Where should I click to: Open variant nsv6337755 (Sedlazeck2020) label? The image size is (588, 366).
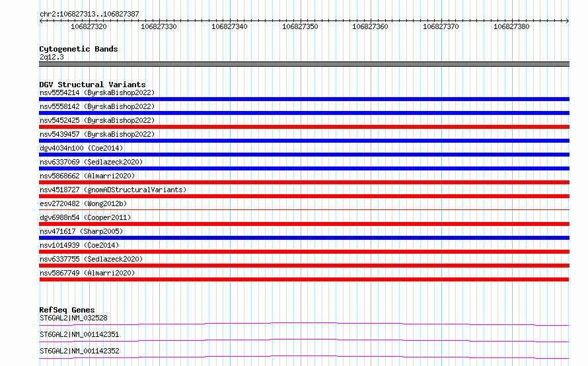point(91,259)
